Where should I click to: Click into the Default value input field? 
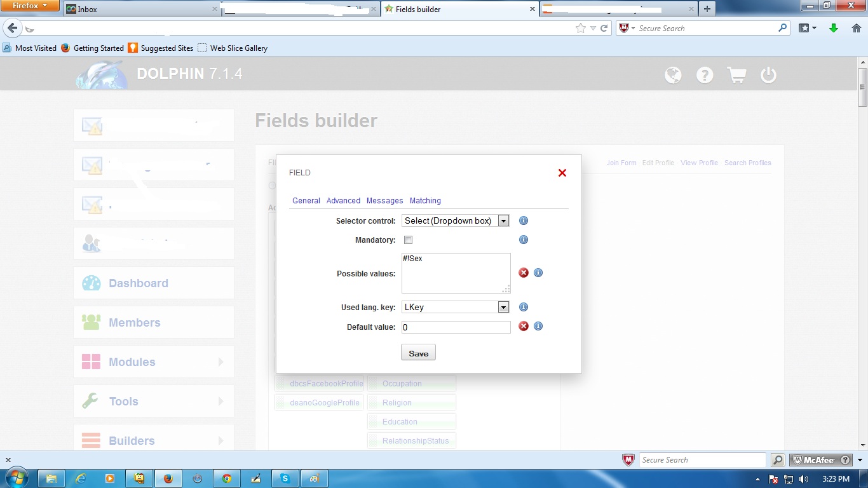456,327
